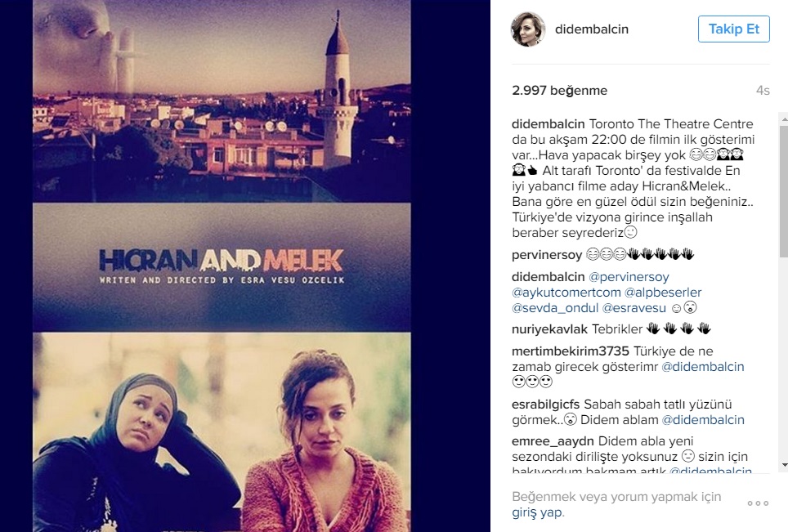This screenshot has height=532, width=788.
Task: Click the didembalcin profile avatar
Action: [x=528, y=29]
